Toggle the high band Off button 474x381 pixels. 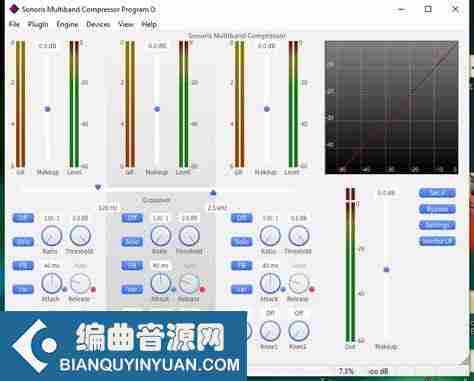242,218
